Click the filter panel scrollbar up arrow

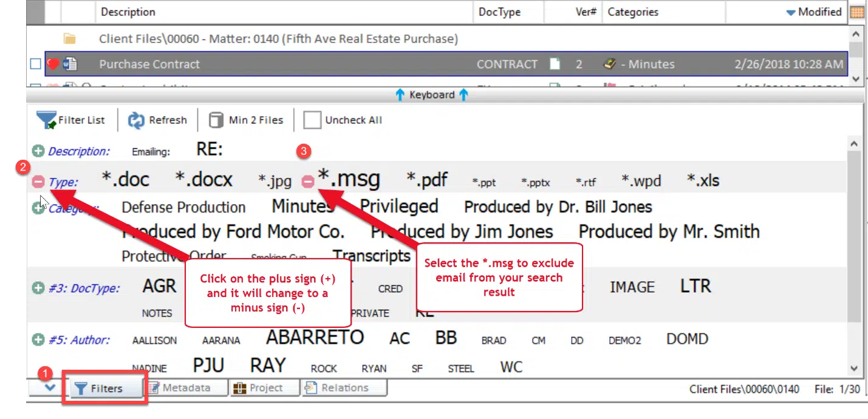(x=853, y=144)
